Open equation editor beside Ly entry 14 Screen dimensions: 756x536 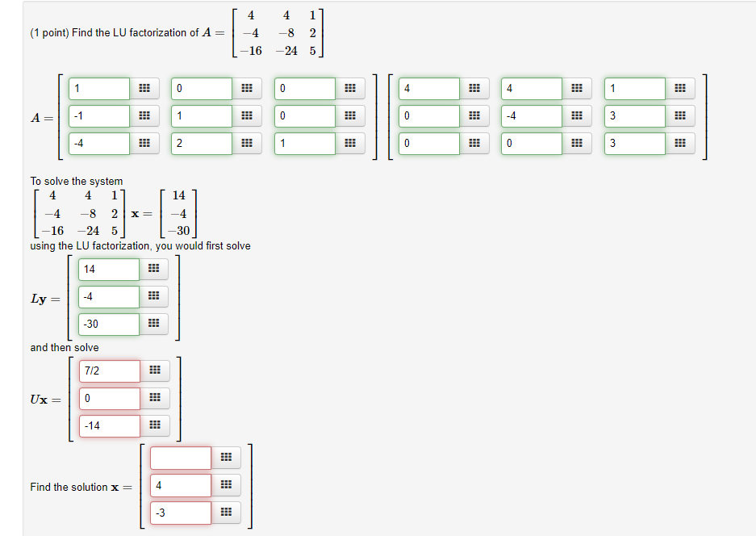(x=153, y=269)
